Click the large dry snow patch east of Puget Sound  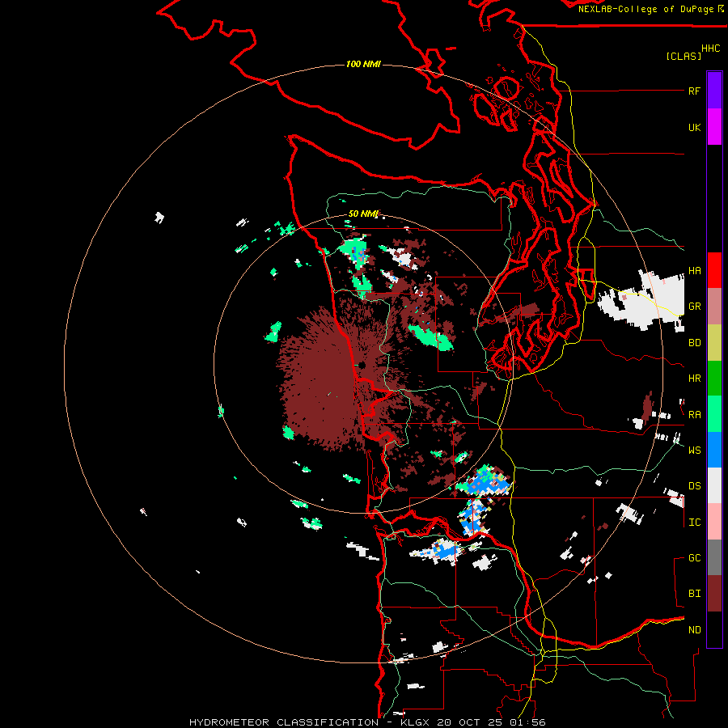click(641, 302)
